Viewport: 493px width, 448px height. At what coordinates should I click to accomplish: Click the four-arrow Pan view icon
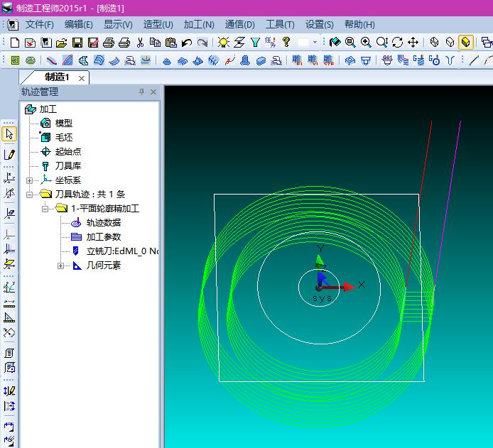tap(413, 43)
